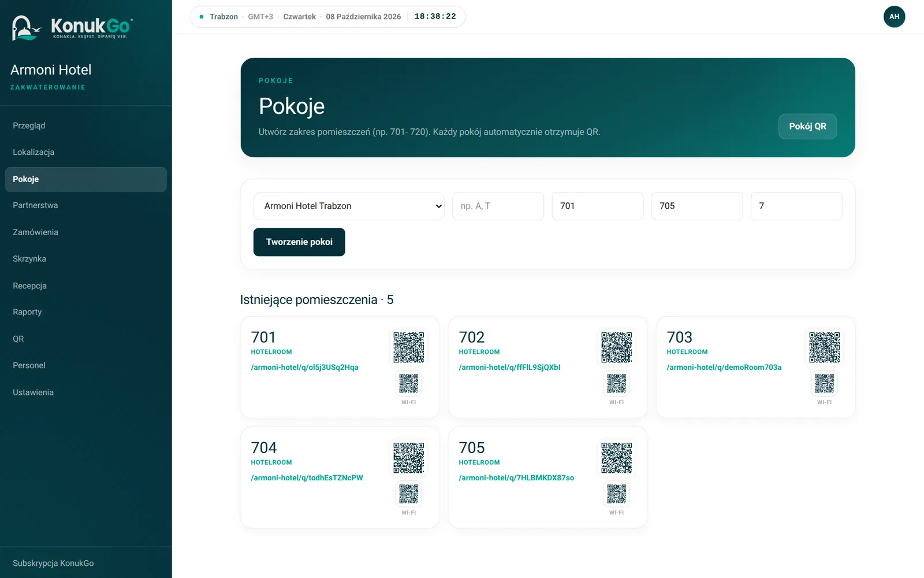924x578 pixels.
Task: Open Personel sidebar item
Action: pos(86,365)
